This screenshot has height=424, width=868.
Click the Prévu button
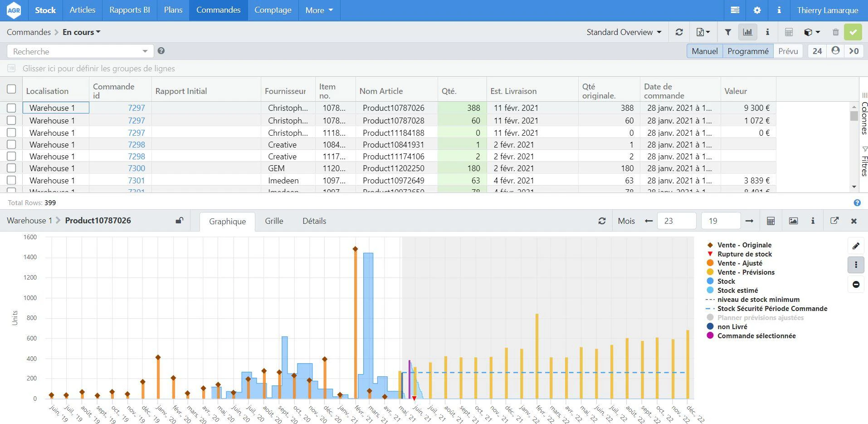[788, 51]
